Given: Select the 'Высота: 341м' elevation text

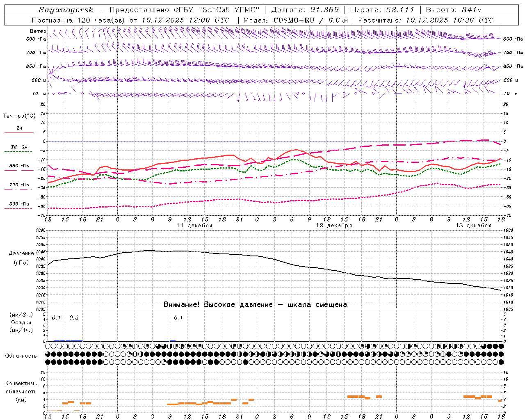Looking at the screenshot, I should pyautogui.click(x=453, y=10).
